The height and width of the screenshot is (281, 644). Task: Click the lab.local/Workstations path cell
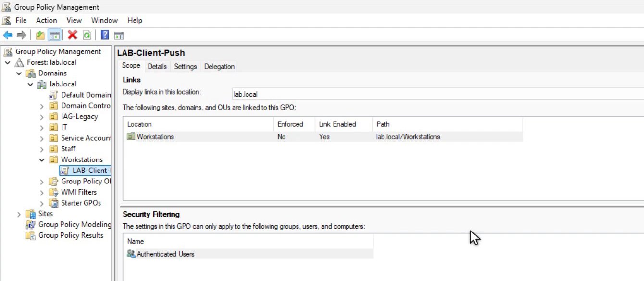click(408, 137)
